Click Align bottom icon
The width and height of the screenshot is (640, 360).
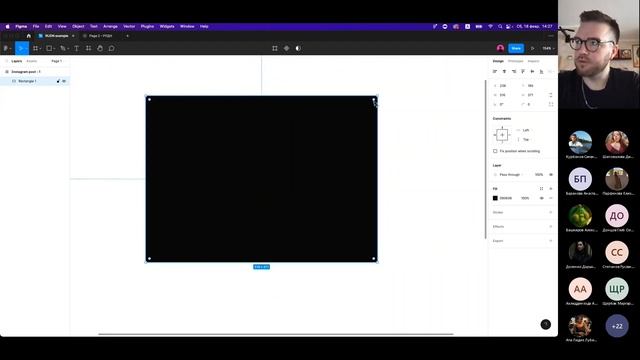pyautogui.click(x=542, y=71)
